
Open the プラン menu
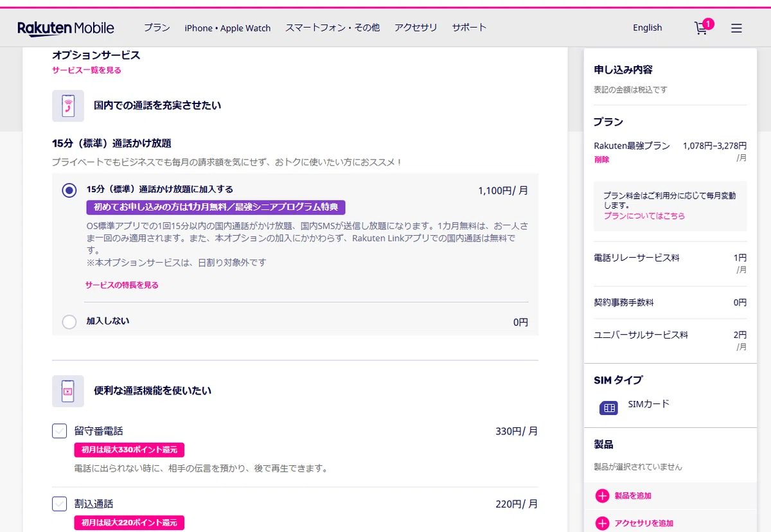tap(157, 28)
